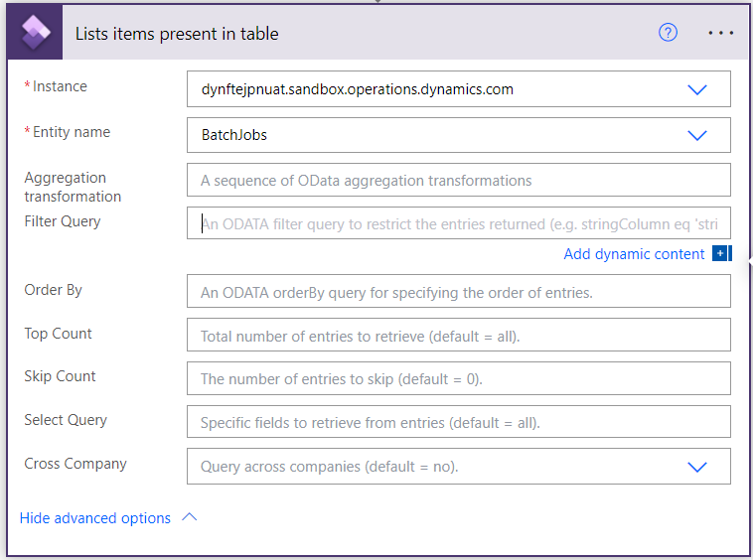Viewport: 753px width, 560px height.
Task: Open the Cross Company dropdown chevron
Action: (x=696, y=467)
